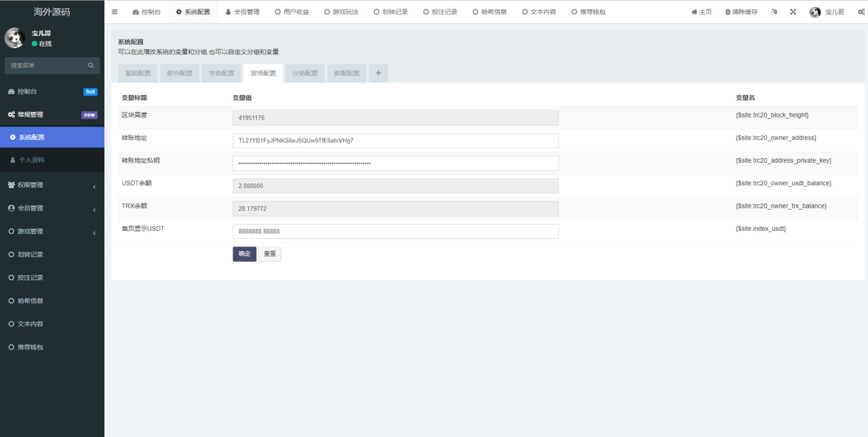Click the 确定 submit button
The image size is (868, 437).
click(x=244, y=254)
